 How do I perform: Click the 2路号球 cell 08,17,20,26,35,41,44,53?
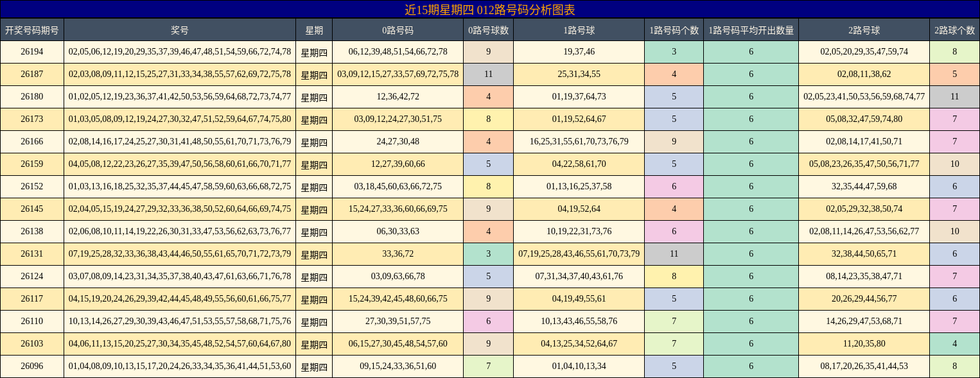864,366
